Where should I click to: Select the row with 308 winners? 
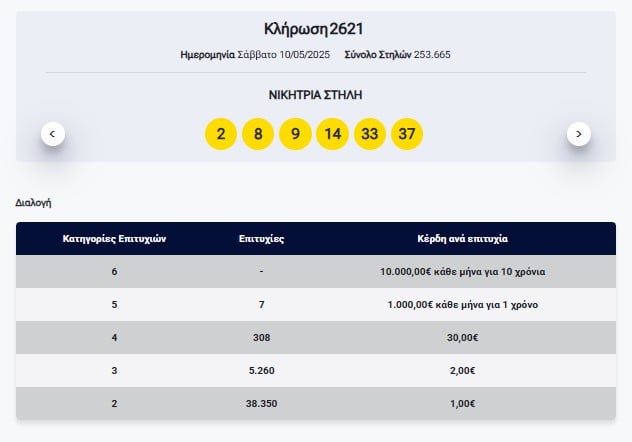(x=316, y=338)
